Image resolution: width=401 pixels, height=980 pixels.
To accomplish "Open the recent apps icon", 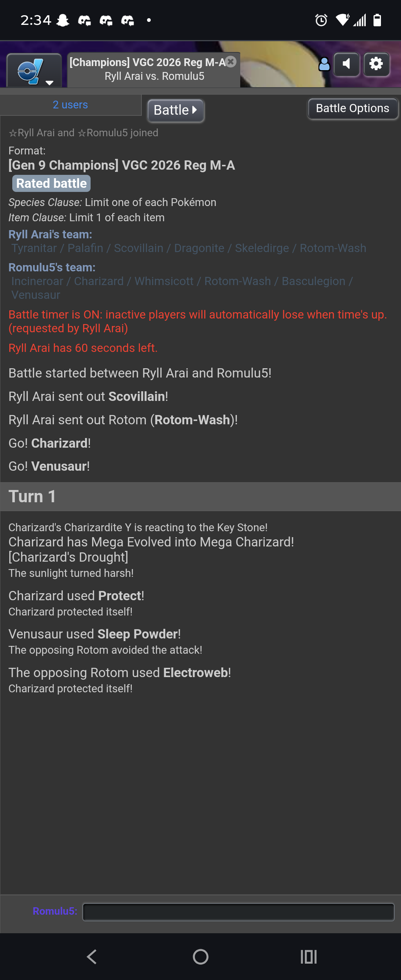I will pyautogui.click(x=309, y=956).
